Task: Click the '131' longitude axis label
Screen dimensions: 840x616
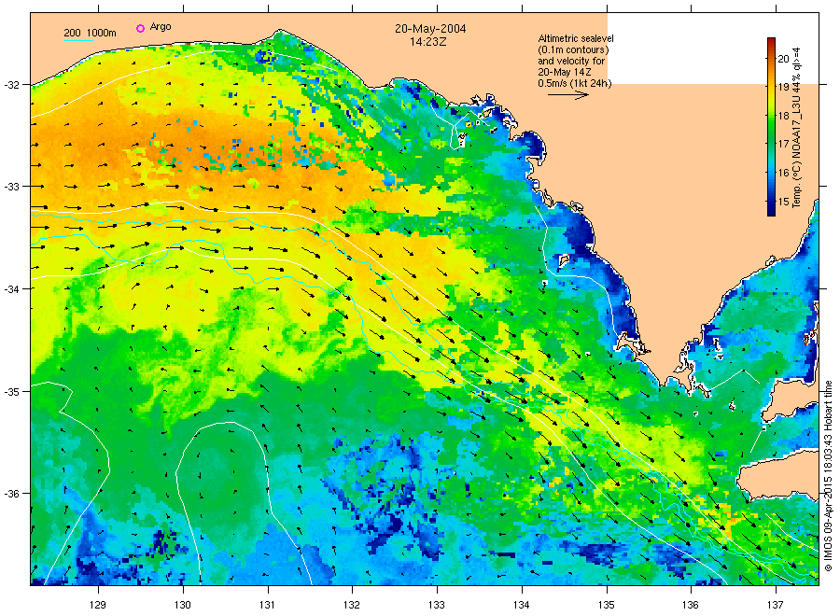Action: click(x=267, y=605)
